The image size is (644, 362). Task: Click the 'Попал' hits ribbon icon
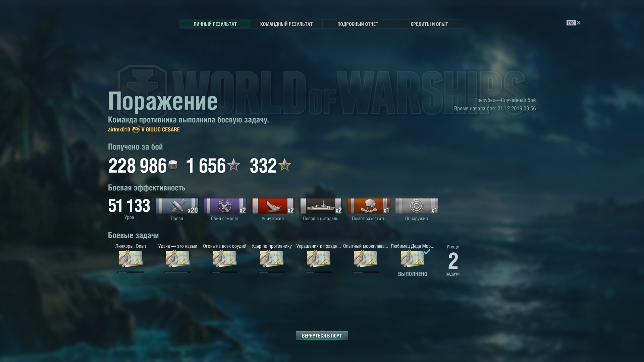[x=177, y=206]
